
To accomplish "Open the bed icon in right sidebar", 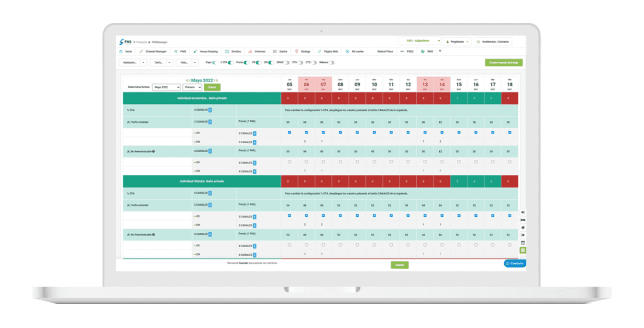I will (523, 220).
